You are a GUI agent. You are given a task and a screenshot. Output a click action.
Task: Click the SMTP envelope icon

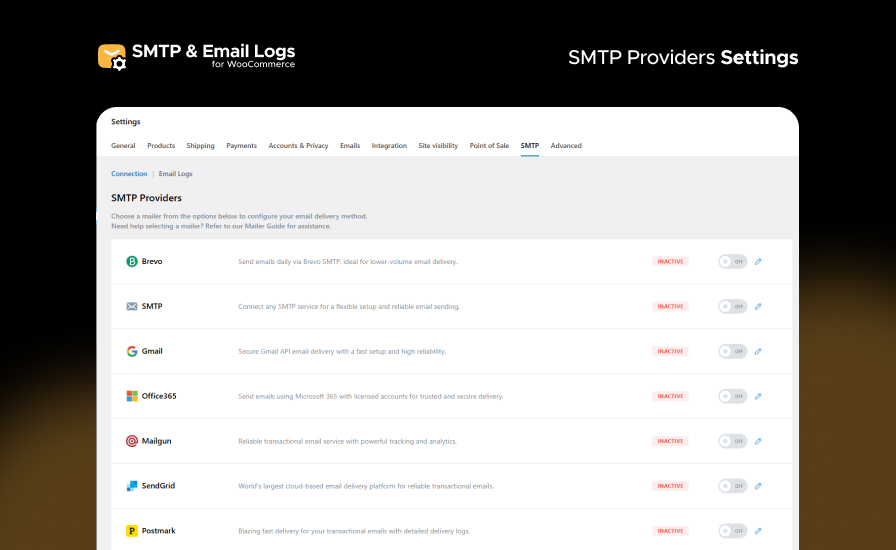[131, 306]
